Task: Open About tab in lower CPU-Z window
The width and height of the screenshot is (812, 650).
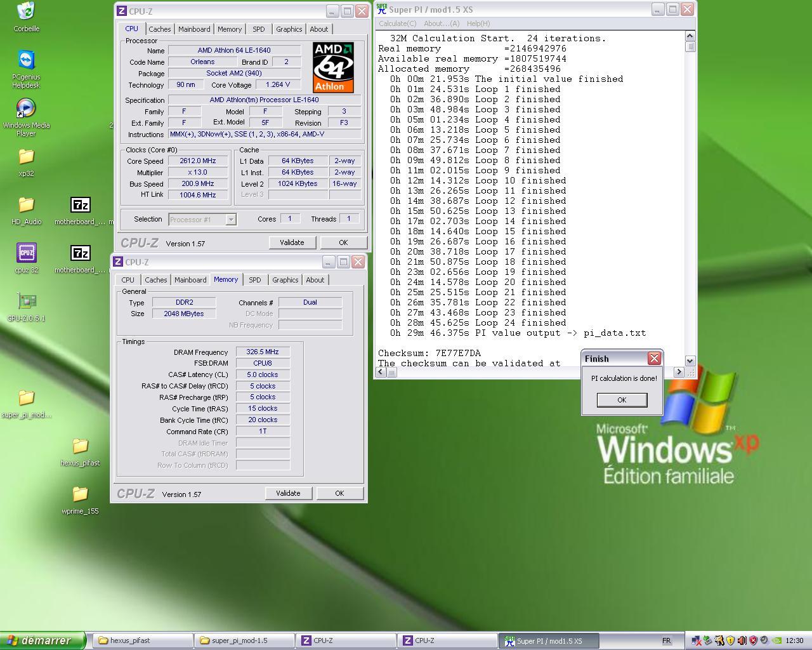Action: (x=315, y=280)
